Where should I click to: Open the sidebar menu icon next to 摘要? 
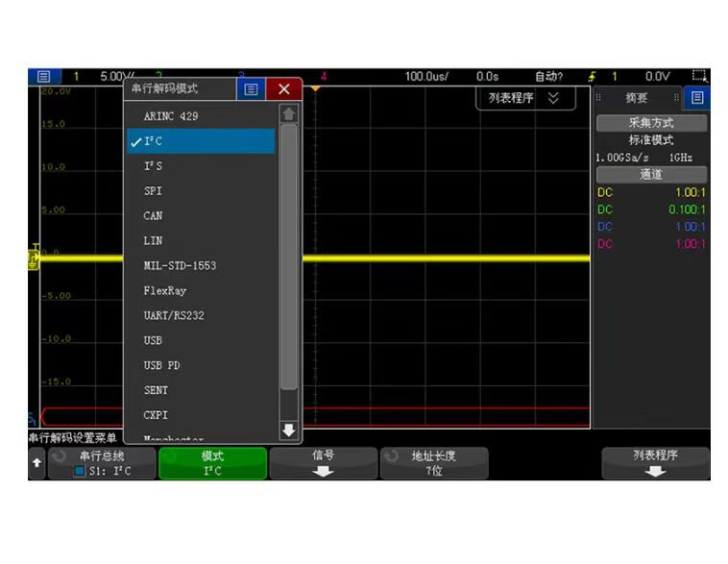[697, 98]
